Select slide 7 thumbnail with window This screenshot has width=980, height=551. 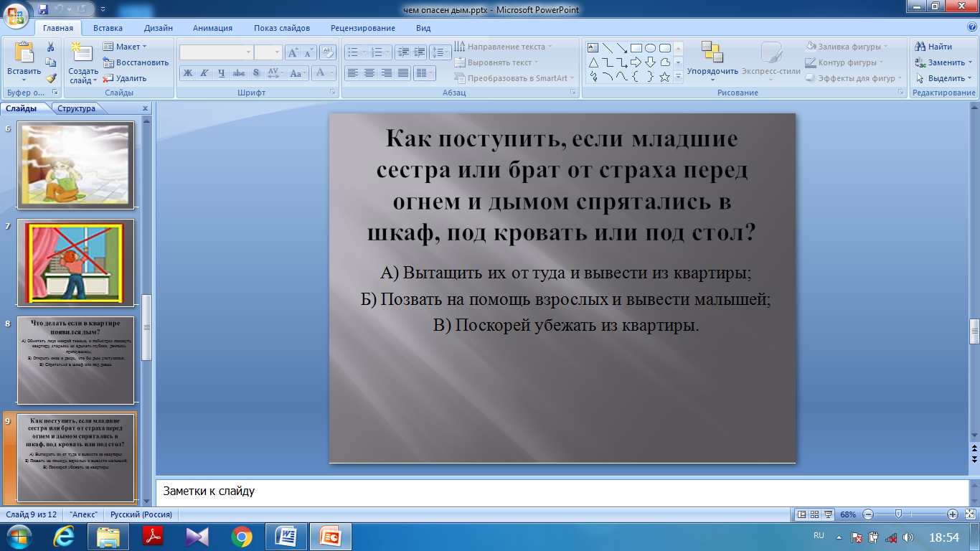[75, 263]
